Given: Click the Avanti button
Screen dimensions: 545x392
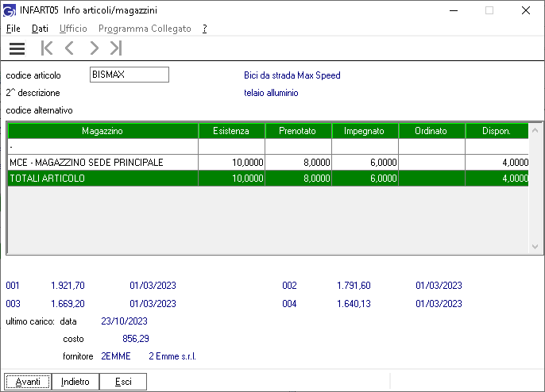Looking at the screenshot, I should click(28, 382).
